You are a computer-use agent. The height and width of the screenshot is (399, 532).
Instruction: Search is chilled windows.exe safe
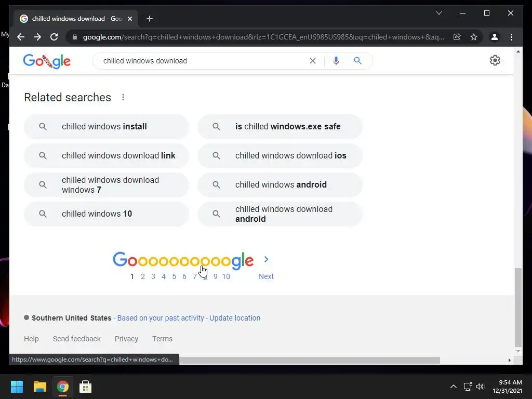click(280, 127)
